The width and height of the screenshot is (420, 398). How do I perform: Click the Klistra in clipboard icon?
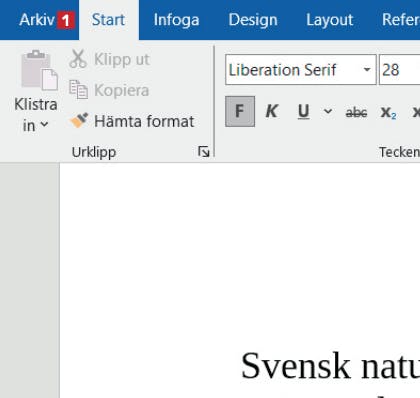[39, 70]
